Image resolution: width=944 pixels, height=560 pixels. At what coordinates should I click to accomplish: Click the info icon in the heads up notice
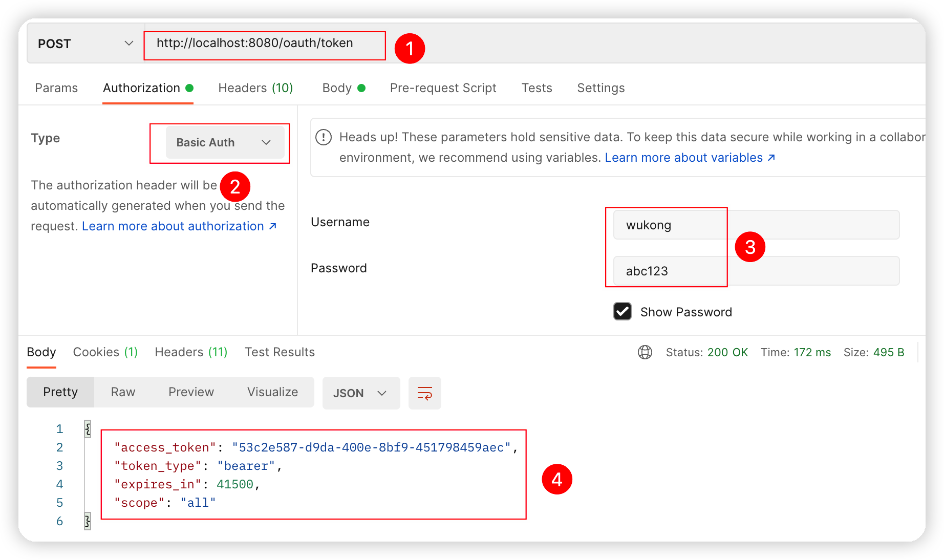coord(323,137)
